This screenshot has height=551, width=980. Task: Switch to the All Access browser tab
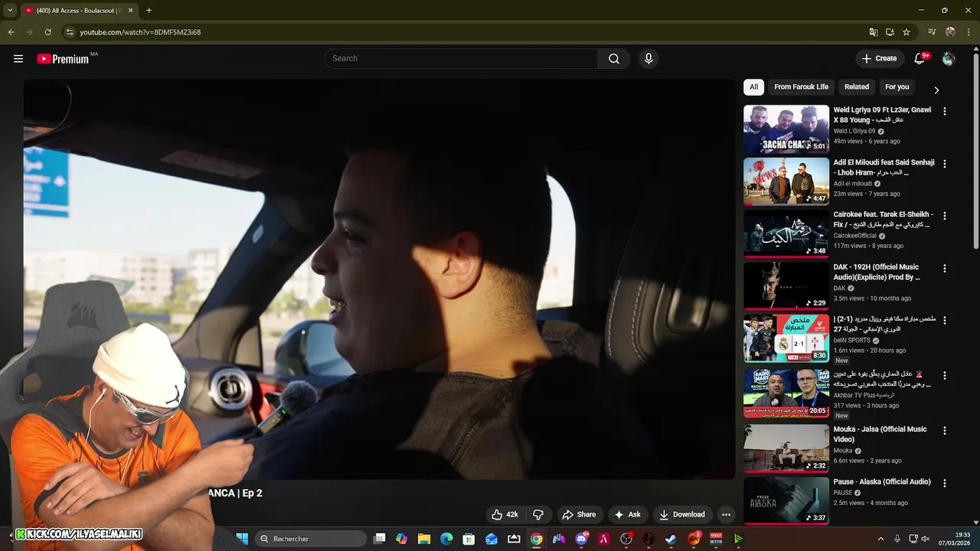coord(78,11)
